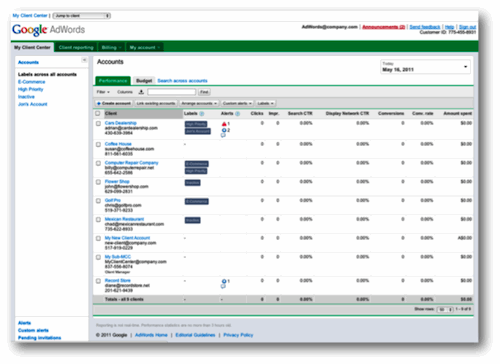Click the blue notification icon for Record Store
The height and width of the screenshot is (364, 500).
tap(224, 281)
